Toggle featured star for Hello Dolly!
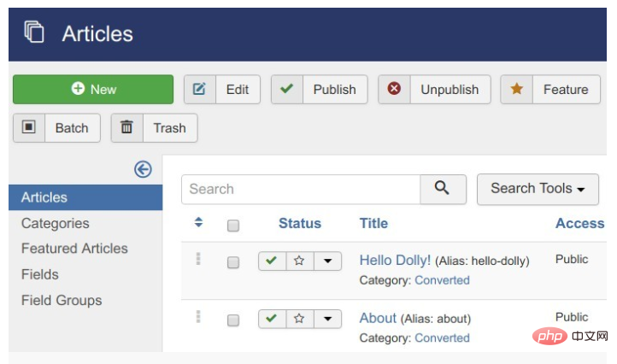This screenshot has width=617, height=364. [x=299, y=261]
